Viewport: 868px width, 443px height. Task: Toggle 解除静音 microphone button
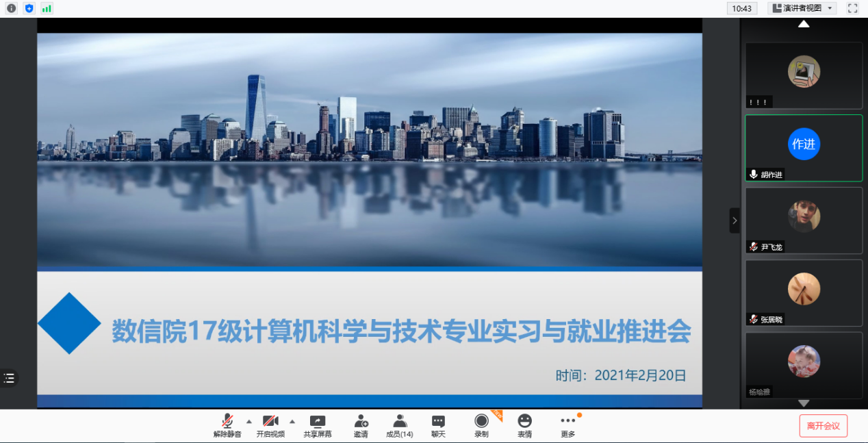pos(227,425)
